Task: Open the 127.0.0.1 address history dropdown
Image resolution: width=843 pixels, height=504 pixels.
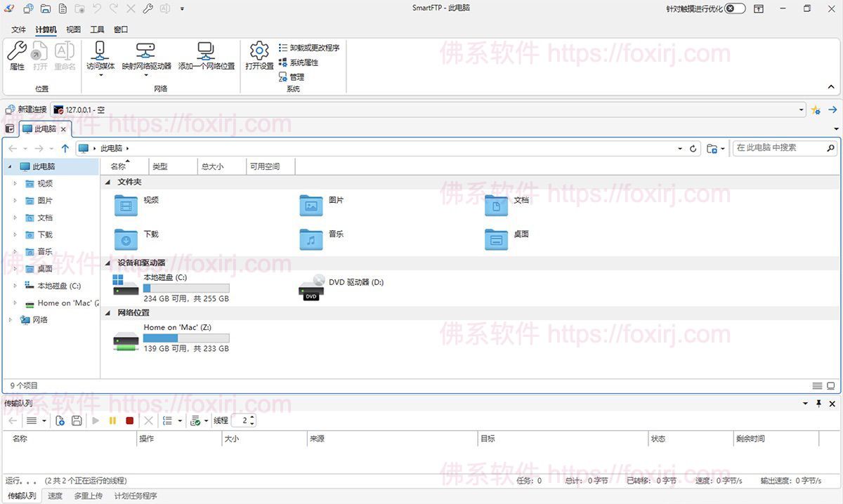Action: 801,110
